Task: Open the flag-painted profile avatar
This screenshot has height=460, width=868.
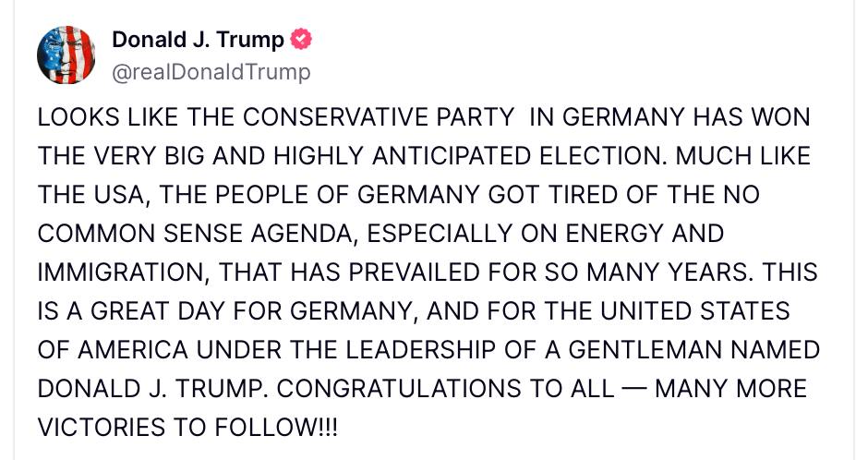Action: click(x=66, y=54)
